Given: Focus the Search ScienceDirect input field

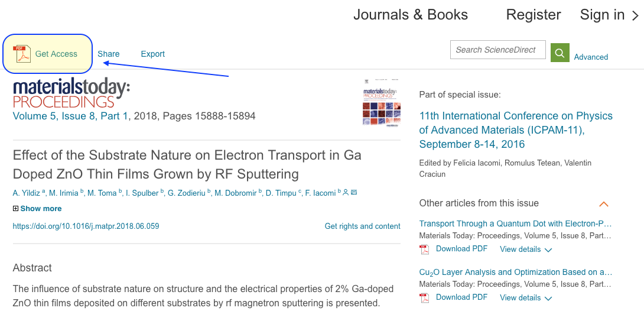Looking at the screenshot, I should click(498, 50).
